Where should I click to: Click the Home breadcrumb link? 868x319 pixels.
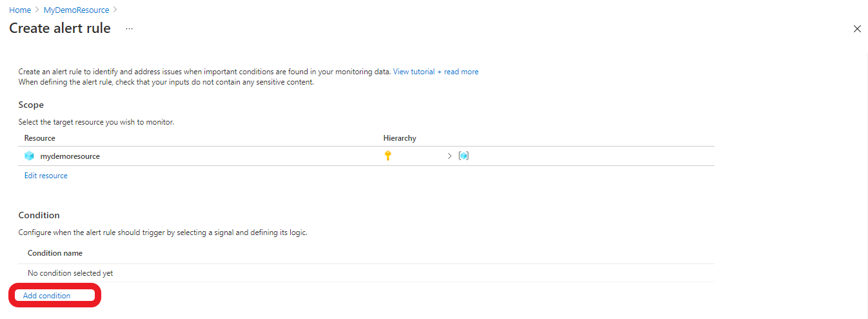click(x=20, y=10)
